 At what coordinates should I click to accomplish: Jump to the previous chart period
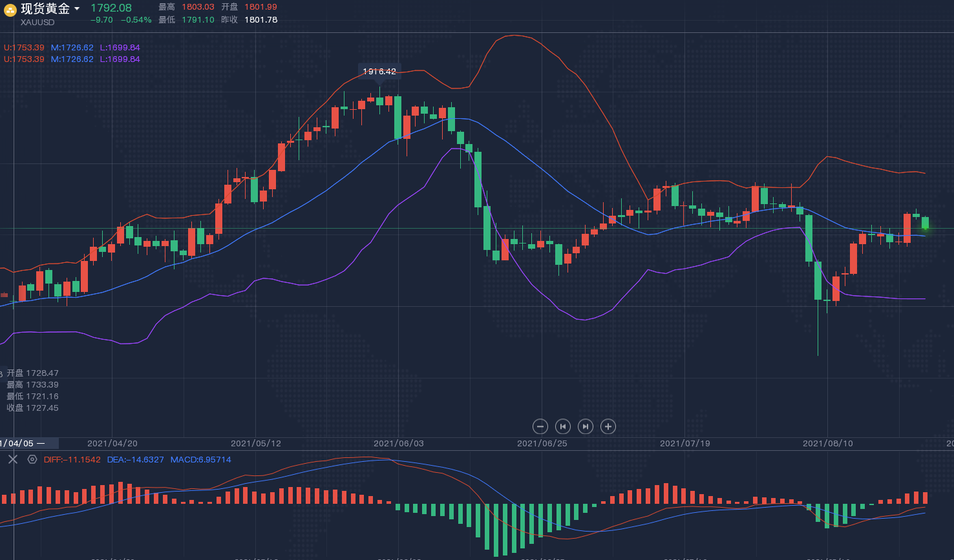click(x=563, y=426)
